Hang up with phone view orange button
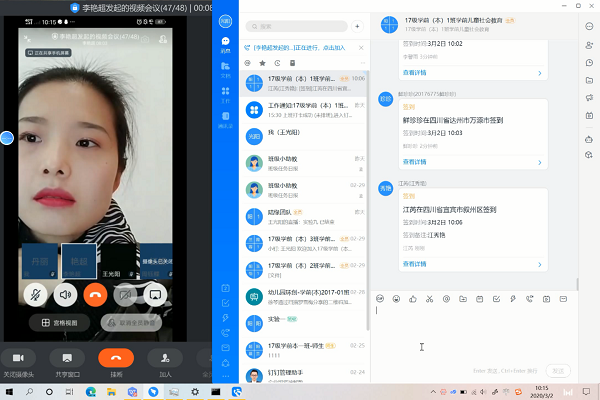Viewport: 600px width, 400px height. (x=95, y=295)
